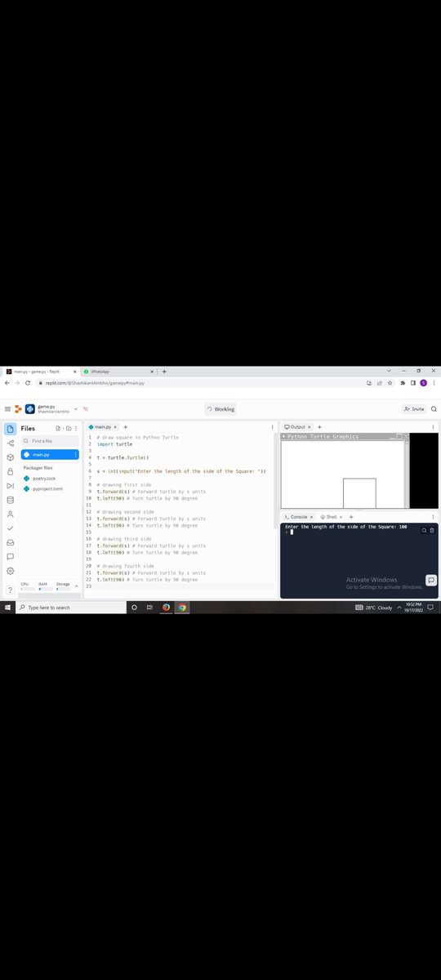The width and height of the screenshot is (441, 980).
Task: Click the new file icon in Files panel
Action: click(57, 428)
